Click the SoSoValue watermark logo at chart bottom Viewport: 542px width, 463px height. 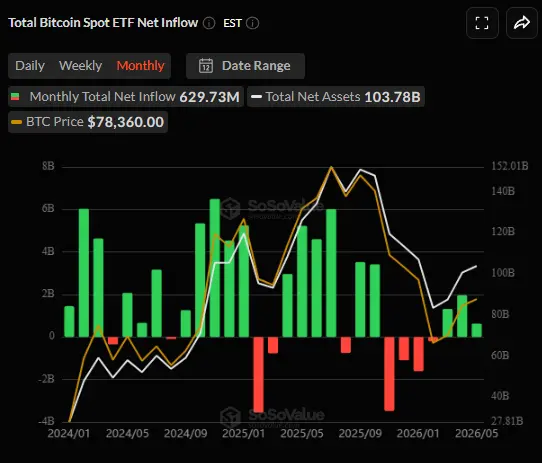(x=230, y=417)
